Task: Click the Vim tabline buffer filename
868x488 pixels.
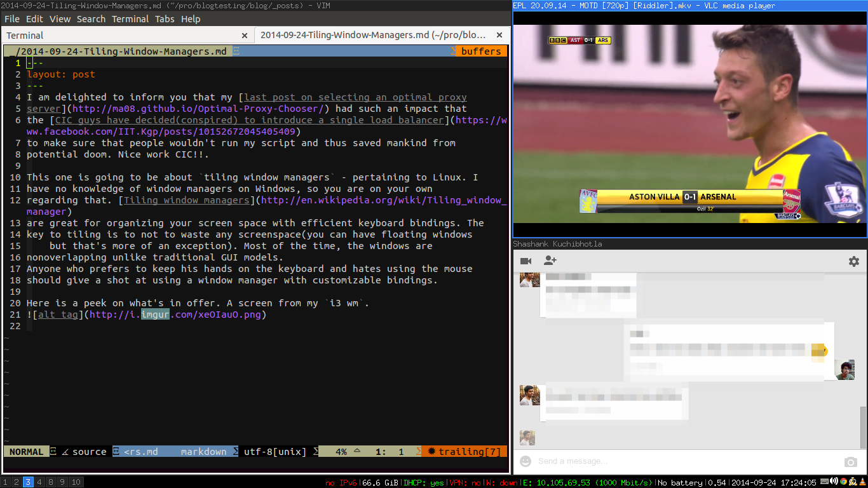Action: 121,51
